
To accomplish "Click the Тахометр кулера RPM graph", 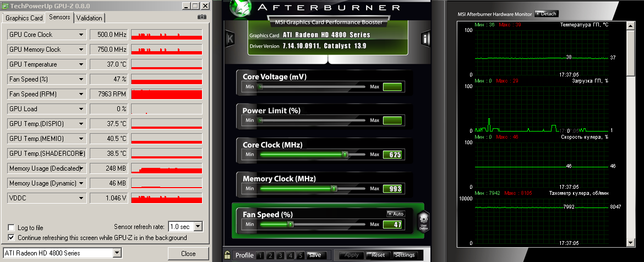I will 541,221.
